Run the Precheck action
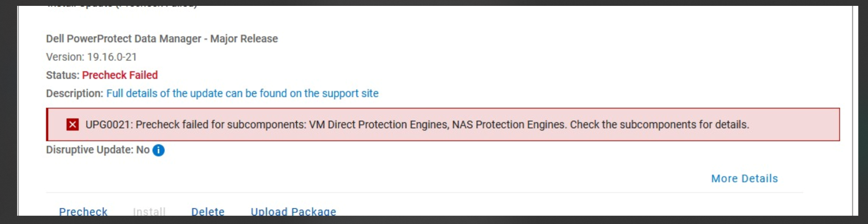The width and height of the screenshot is (868, 224). 83,211
